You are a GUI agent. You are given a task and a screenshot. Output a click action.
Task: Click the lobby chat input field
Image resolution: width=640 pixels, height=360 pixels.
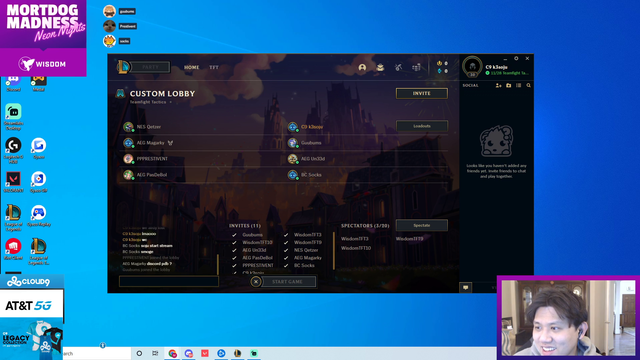[169, 281]
